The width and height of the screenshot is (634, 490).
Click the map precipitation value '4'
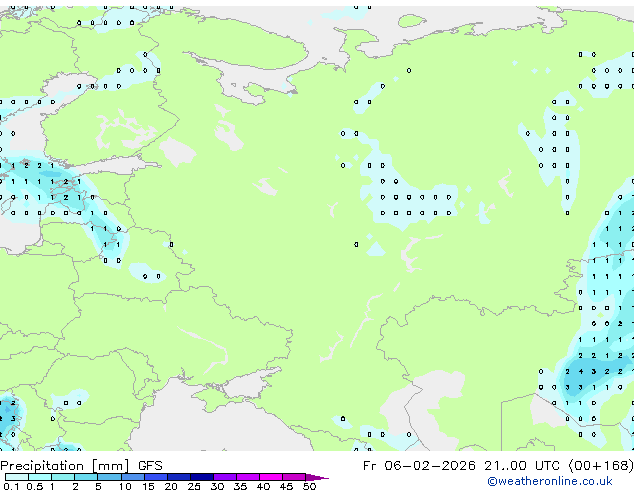581,371
